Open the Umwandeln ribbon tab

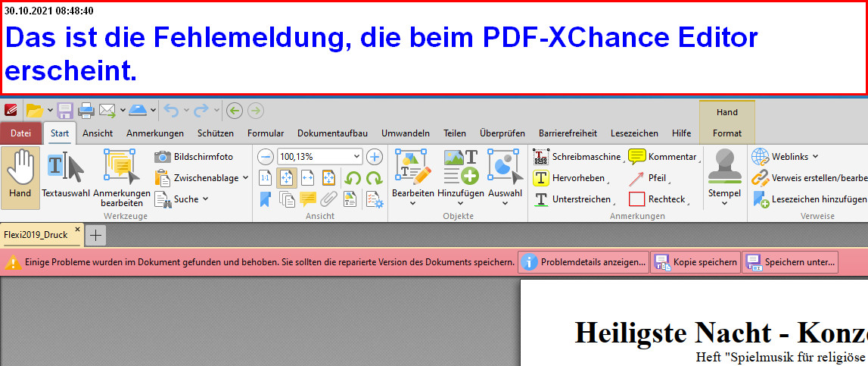[x=406, y=133]
